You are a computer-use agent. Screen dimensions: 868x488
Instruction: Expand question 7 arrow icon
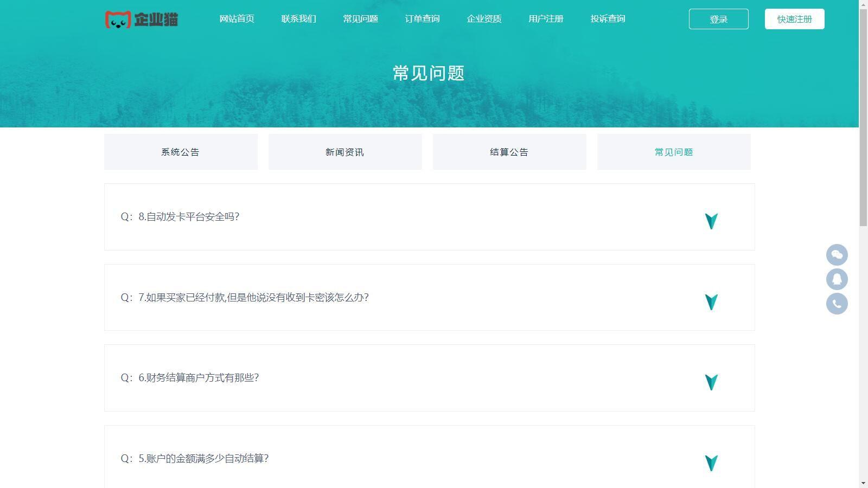coord(711,301)
